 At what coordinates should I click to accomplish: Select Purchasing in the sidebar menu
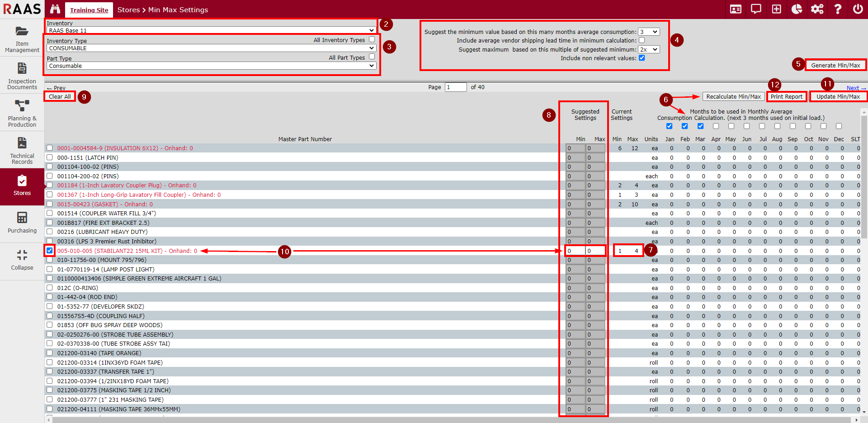click(x=22, y=223)
